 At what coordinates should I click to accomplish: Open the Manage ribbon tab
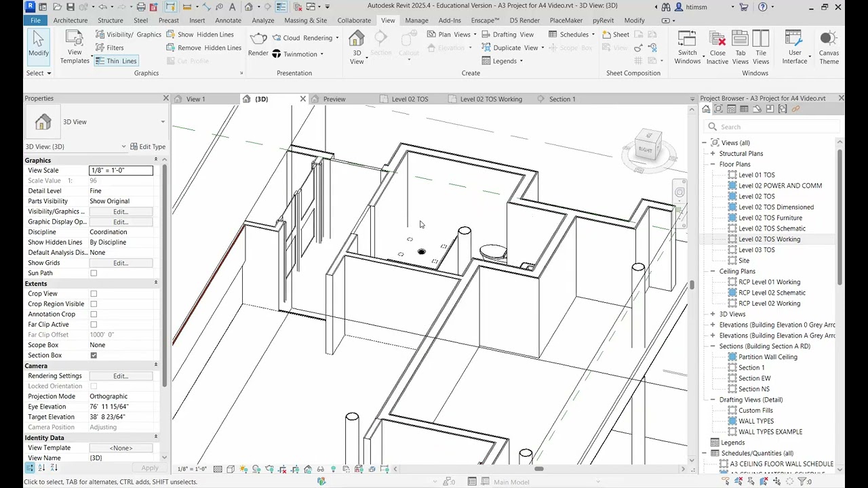click(416, 20)
